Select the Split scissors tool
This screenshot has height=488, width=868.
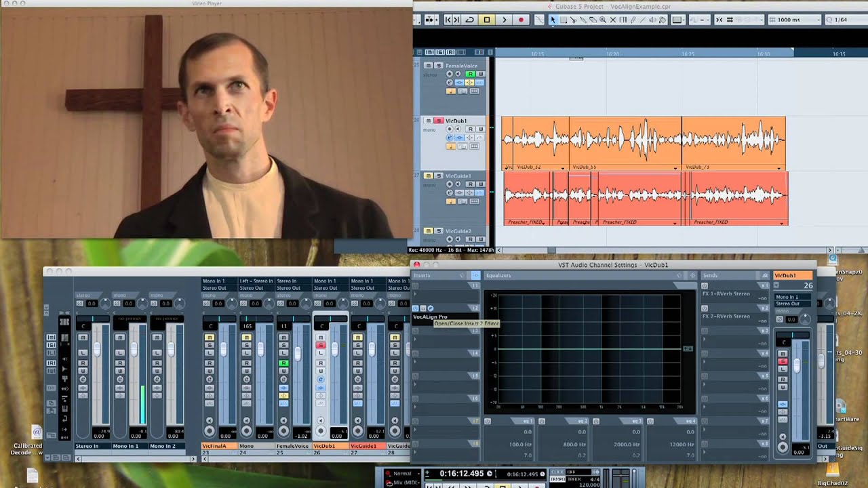point(573,20)
